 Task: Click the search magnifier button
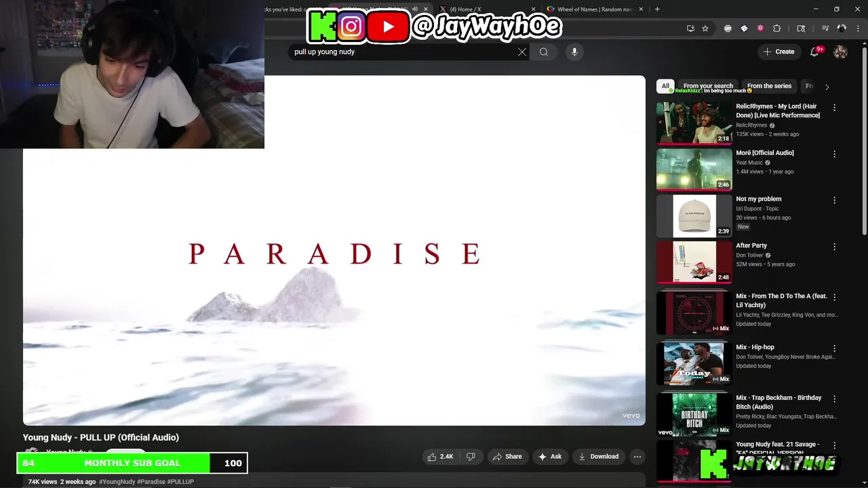[x=544, y=52]
